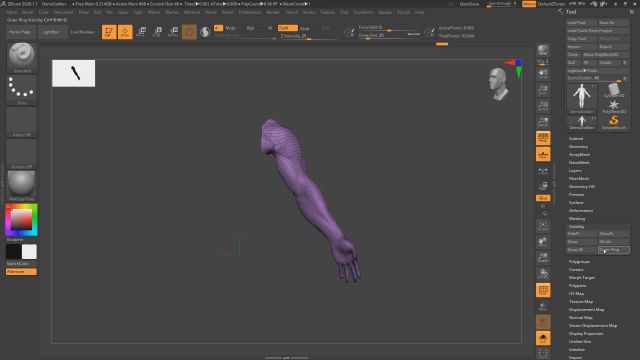Open the Dots stroke type picker
The image size is (640, 360).
click(x=22, y=89)
